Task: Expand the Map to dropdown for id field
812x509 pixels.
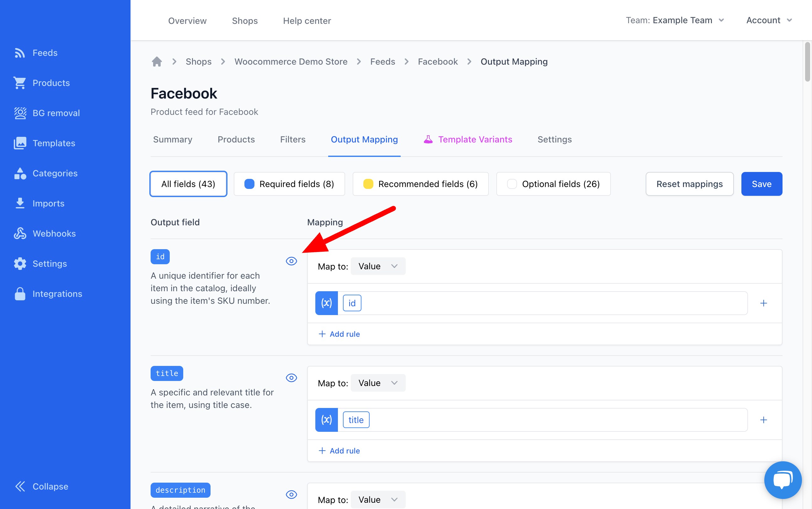Action: tap(377, 266)
